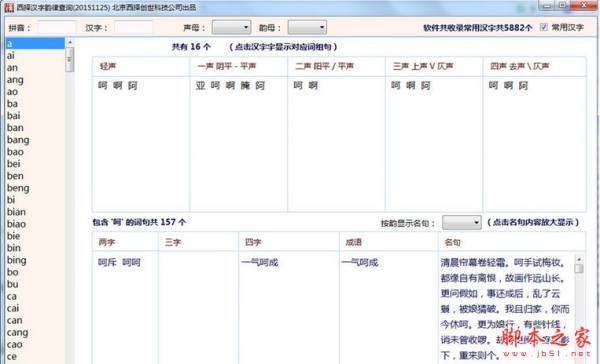Focus the 拼音 input field
The height and width of the screenshot is (364, 600).
[x=57, y=28]
